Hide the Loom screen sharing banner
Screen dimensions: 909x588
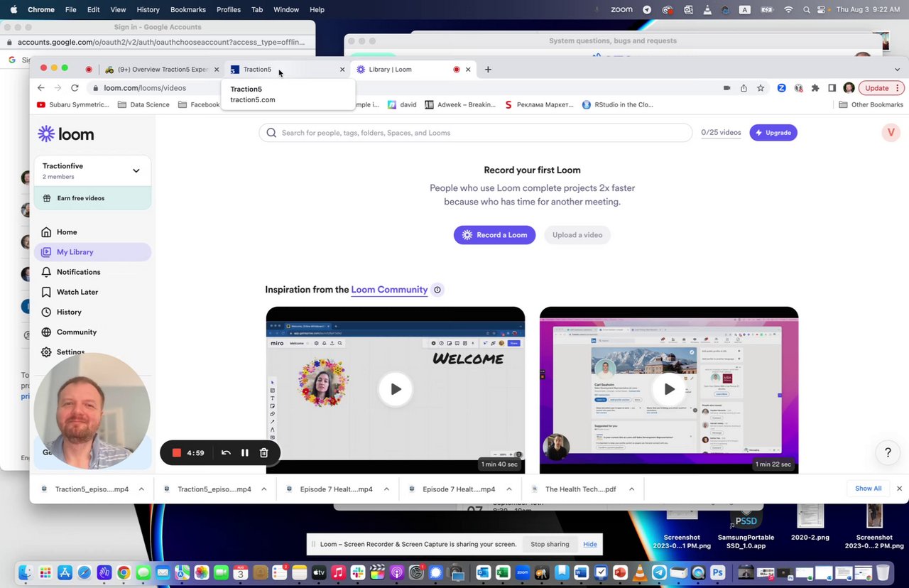590,544
